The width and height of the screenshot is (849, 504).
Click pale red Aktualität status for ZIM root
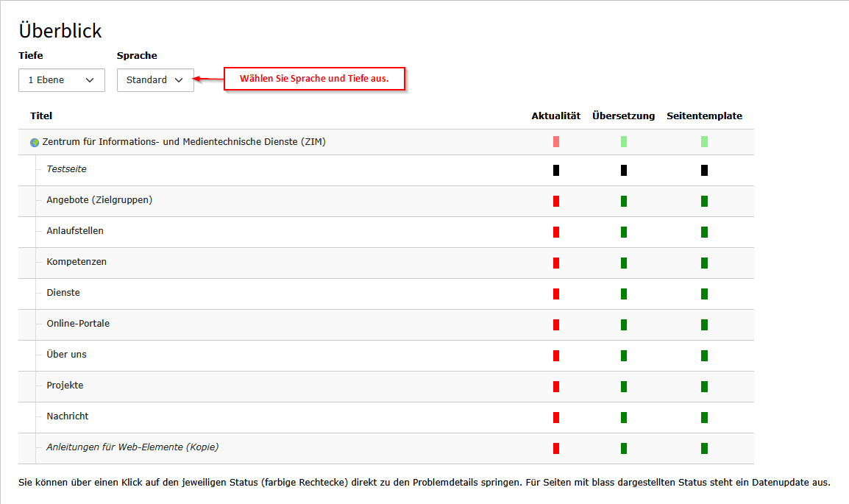556,142
